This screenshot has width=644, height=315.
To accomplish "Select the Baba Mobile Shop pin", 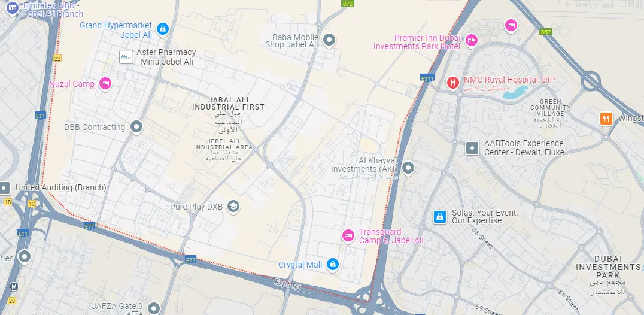I will (329, 40).
